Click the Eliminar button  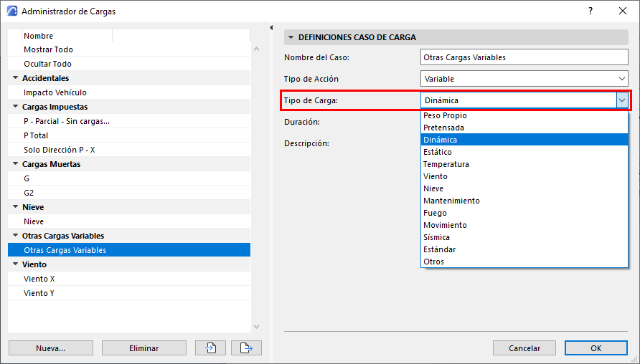pos(143,348)
